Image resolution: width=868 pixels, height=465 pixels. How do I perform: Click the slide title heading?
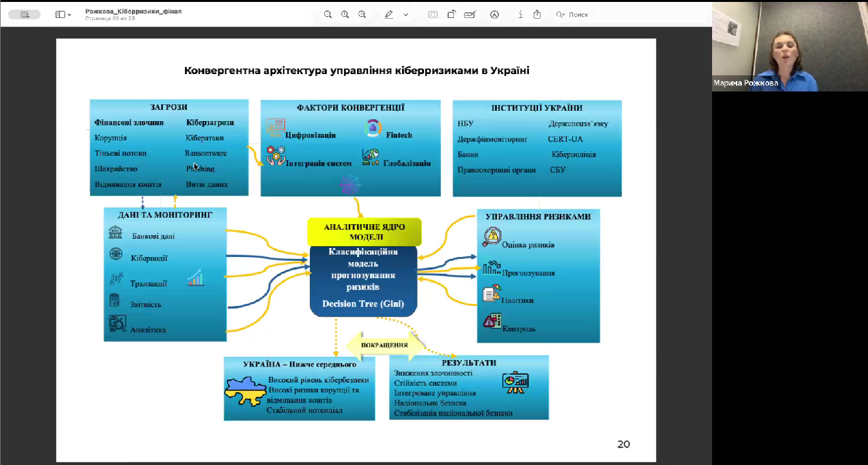point(356,70)
